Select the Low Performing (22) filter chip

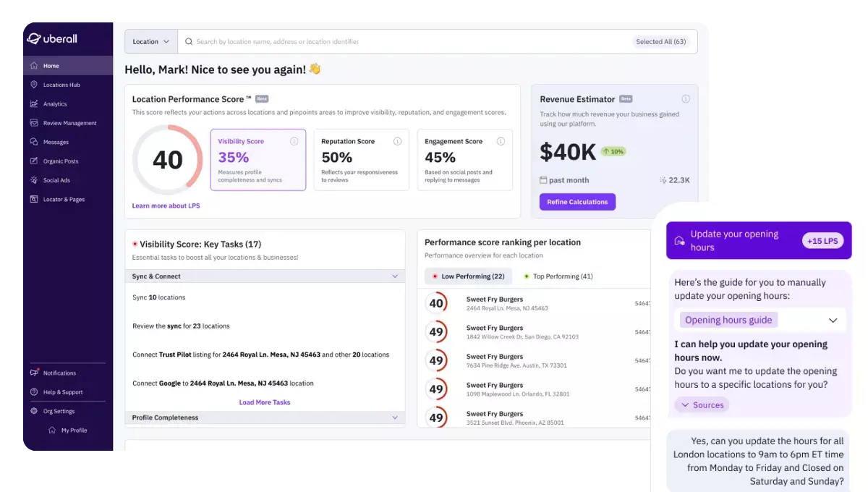pyautogui.click(x=467, y=276)
